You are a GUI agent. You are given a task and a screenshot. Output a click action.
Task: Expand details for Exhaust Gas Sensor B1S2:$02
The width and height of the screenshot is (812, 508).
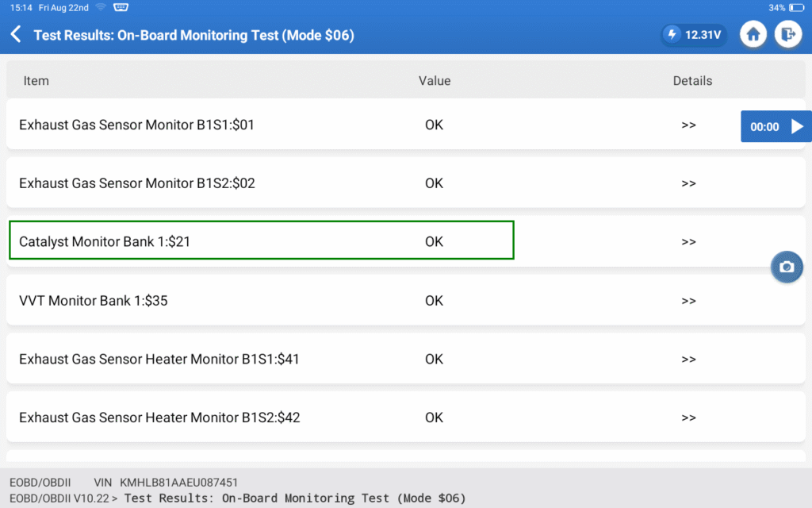point(688,183)
